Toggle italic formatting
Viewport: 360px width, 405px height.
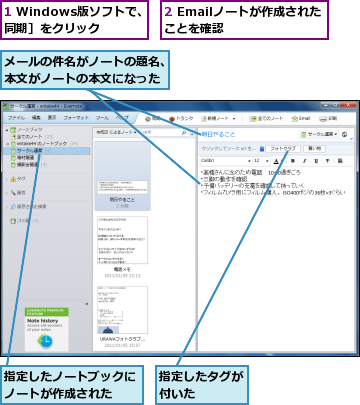[304, 161]
